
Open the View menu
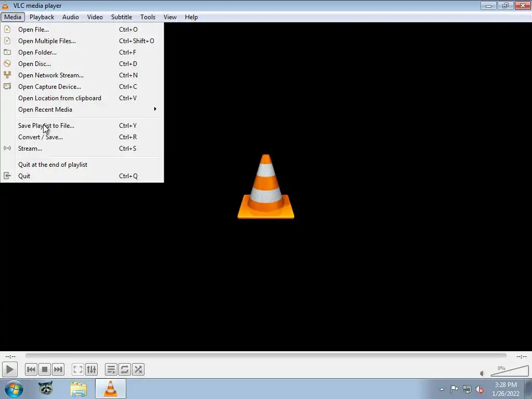pyautogui.click(x=170, y=17)
